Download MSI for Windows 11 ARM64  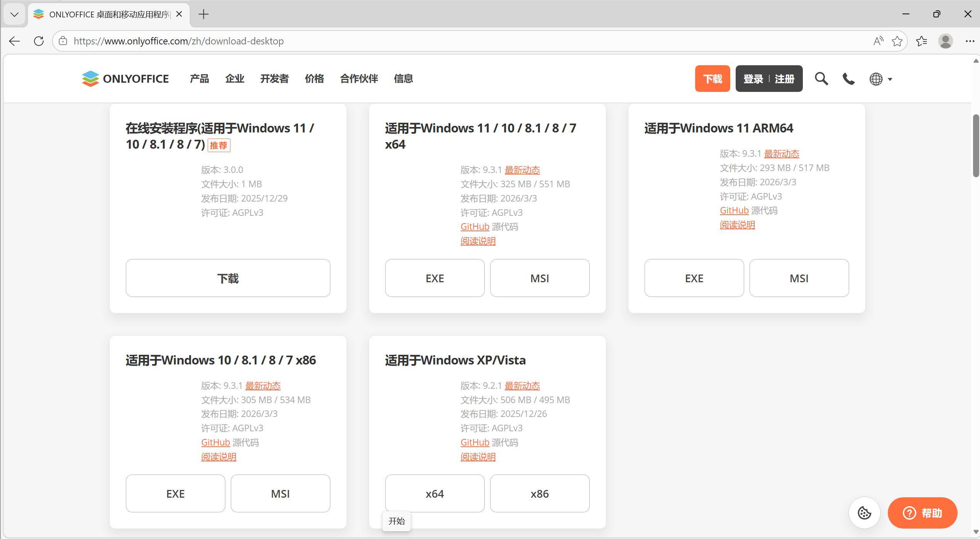[x=799, y=278]
